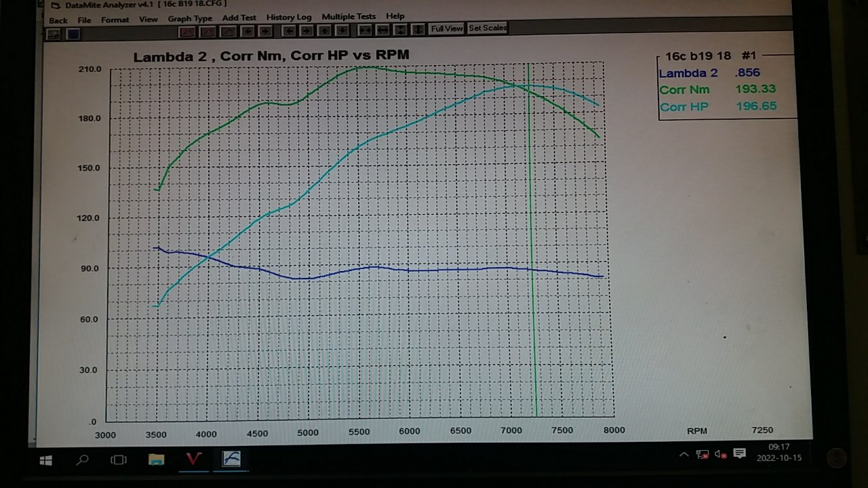Screen dimensions: 868x488
Task: Click the muted volume tray icon
Action: [x=721, y=454]
